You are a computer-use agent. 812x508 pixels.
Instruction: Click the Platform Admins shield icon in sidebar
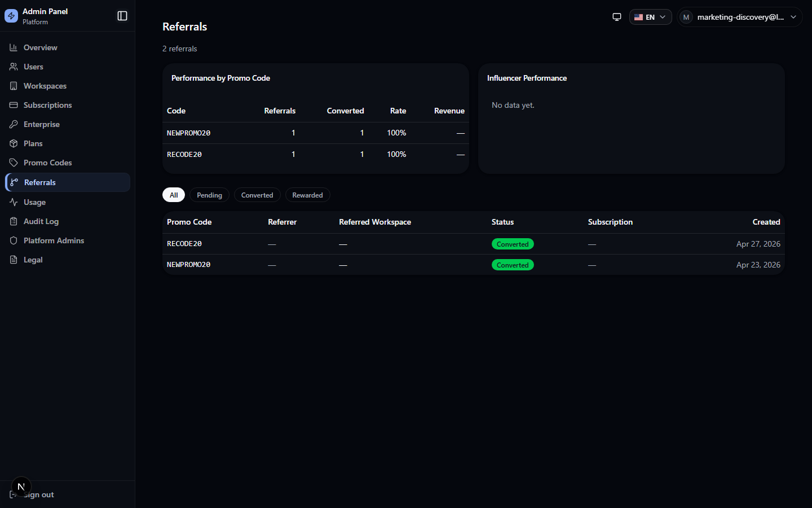14,240
